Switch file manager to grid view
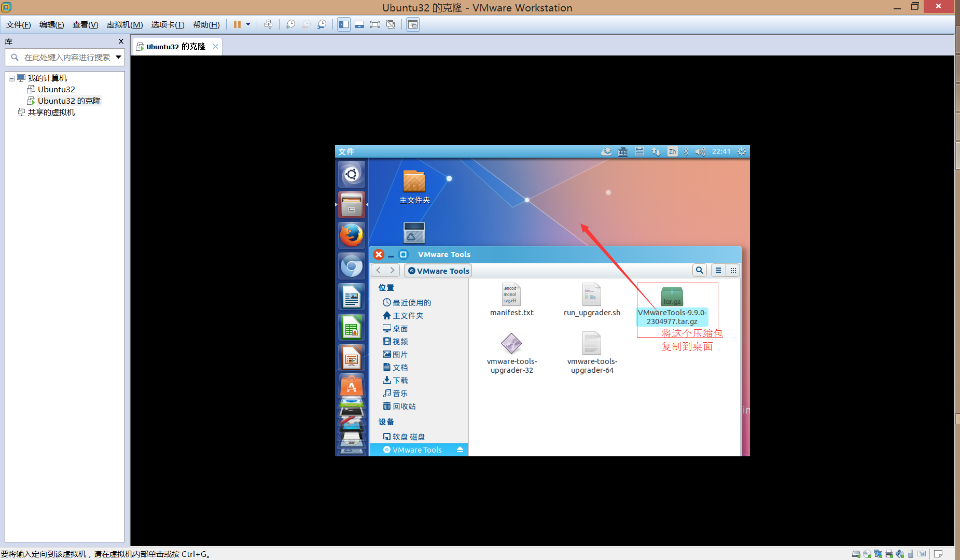Image resolution: width=960 pixels, height=560 pixels. tap(733, 270)
